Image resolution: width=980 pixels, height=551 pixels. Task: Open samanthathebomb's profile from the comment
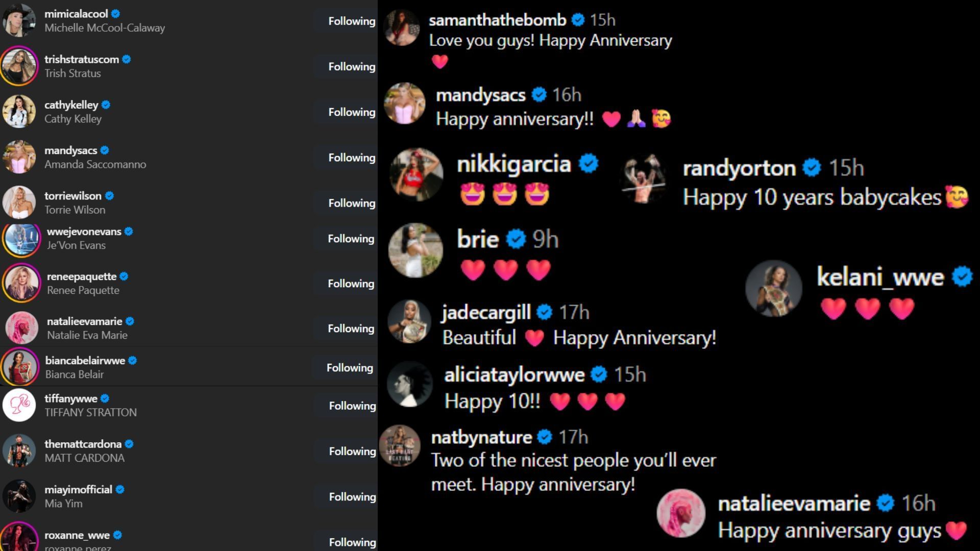point(498,19)
